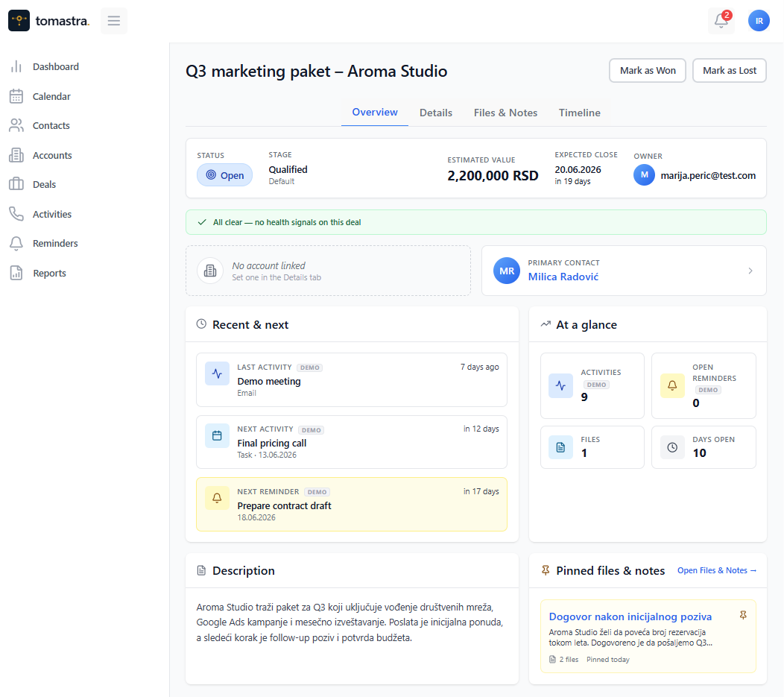This screenshot has height=697, width=784.
Task: Click the No account linked text
Action: pyautogui.click(x=268, y=265)
